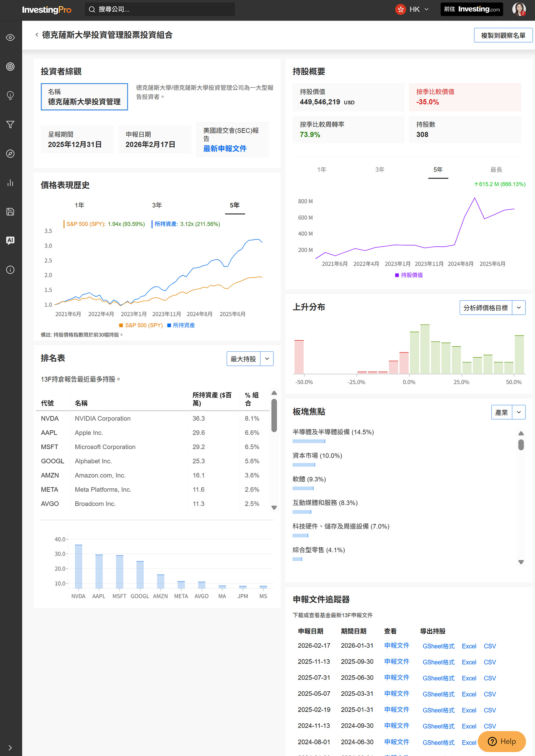Select 1年 tab in holdings summary chart
Image resolution: width=535 pixels, height=756 pixels.
(x=322, y=170)
